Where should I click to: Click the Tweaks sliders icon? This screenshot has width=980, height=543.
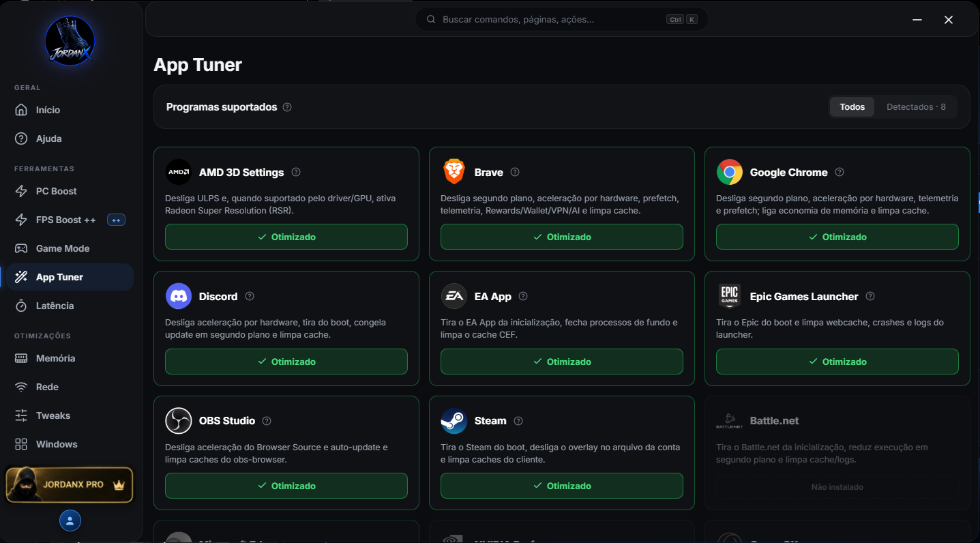22,415
